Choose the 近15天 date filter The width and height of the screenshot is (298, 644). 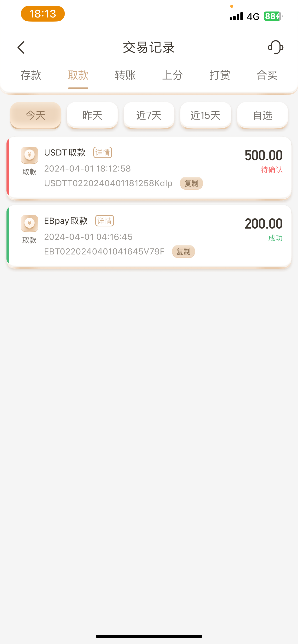click(206, 115)
